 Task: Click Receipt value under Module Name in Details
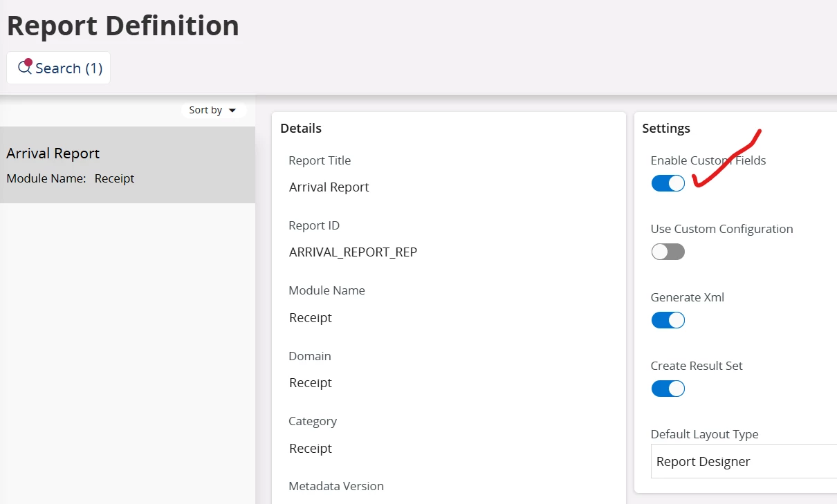point(311,318)
